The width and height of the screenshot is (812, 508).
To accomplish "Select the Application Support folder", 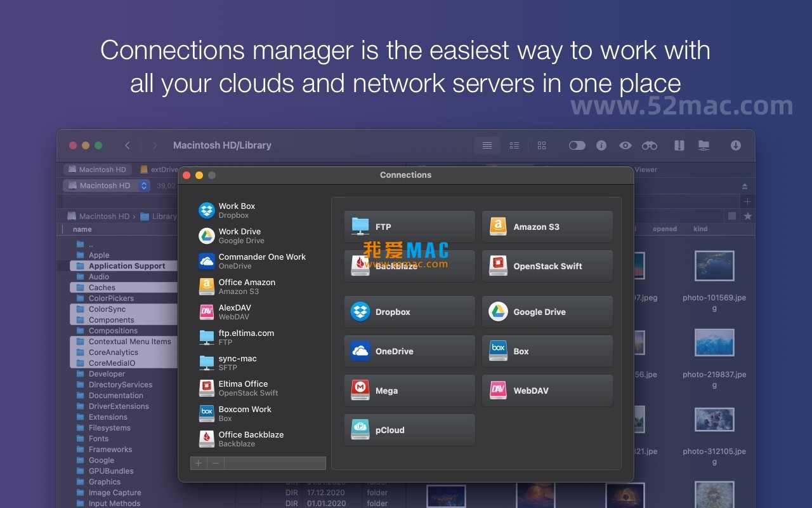I will [x=127, y=265].
